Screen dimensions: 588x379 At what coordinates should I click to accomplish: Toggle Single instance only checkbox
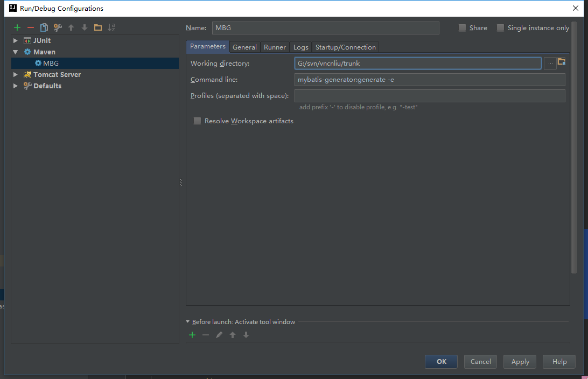pyautogui.click(x=500, y=28)
